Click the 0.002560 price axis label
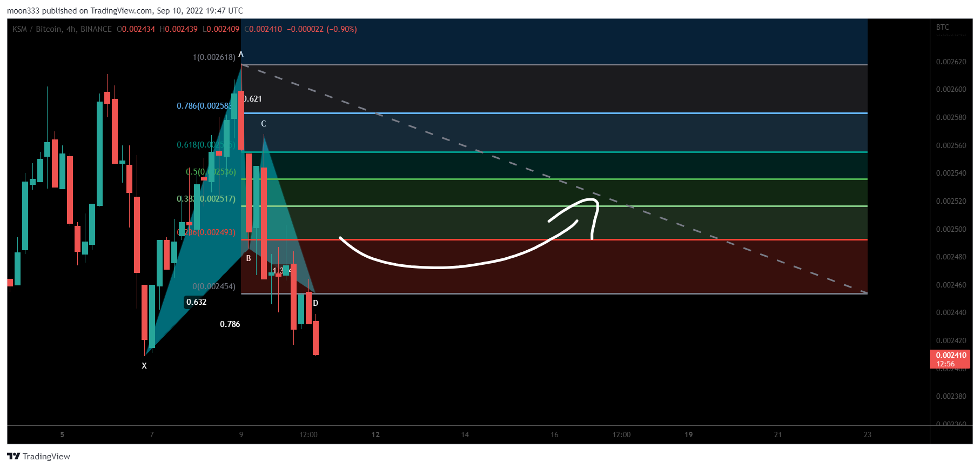This screenshot has height=468, width=980. pyautogui.click(x=951, y=145)
